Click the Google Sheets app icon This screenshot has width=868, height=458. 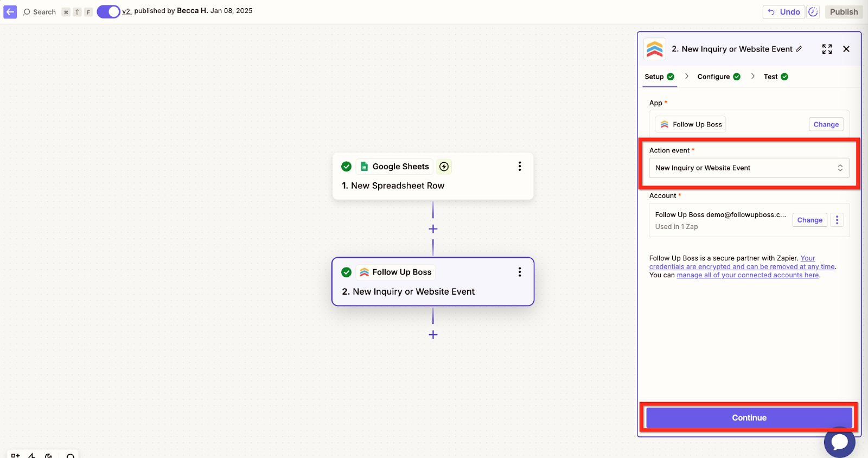pyautogui.click(x=365, y=167)
